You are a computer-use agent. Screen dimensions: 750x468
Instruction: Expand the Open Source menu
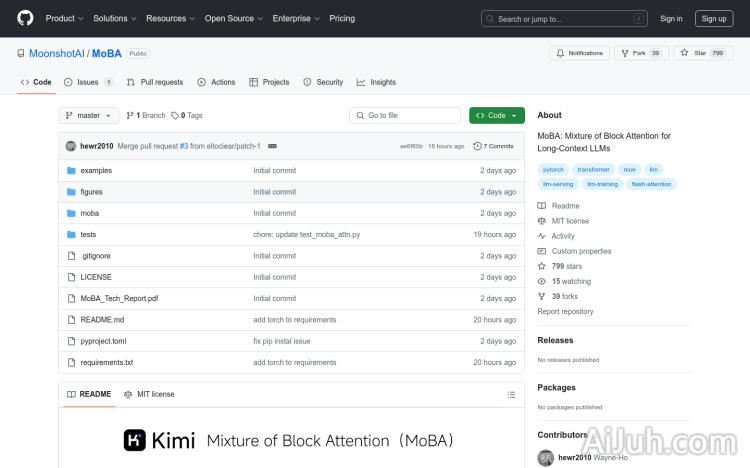[233, 18]
